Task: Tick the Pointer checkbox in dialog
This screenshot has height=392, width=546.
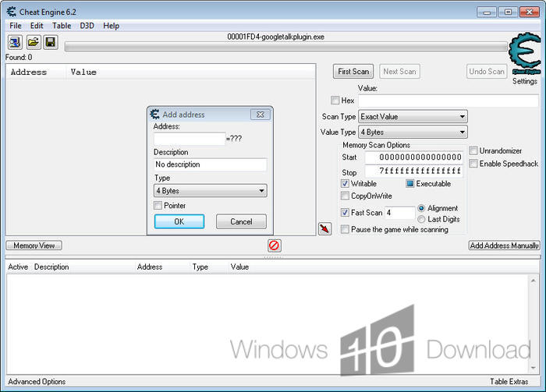Action: (x=158, y=205)
